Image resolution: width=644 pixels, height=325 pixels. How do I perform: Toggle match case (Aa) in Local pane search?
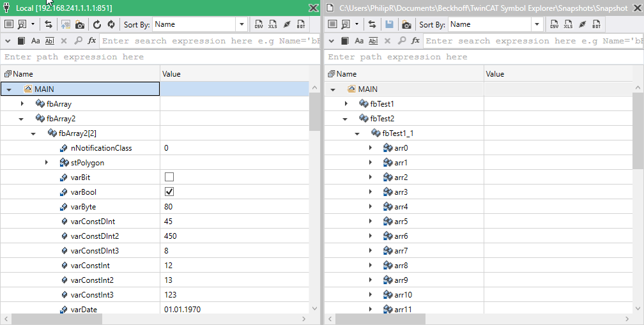[x=36, y=41]
